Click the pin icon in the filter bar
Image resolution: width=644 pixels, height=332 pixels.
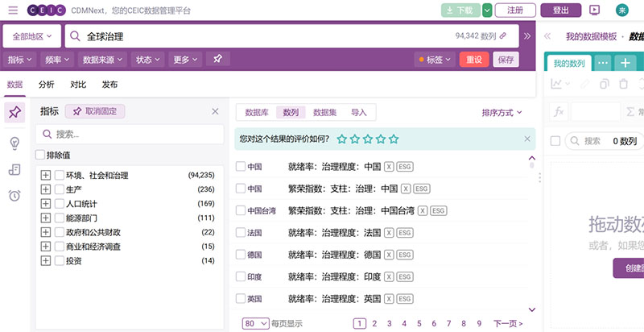217,59
